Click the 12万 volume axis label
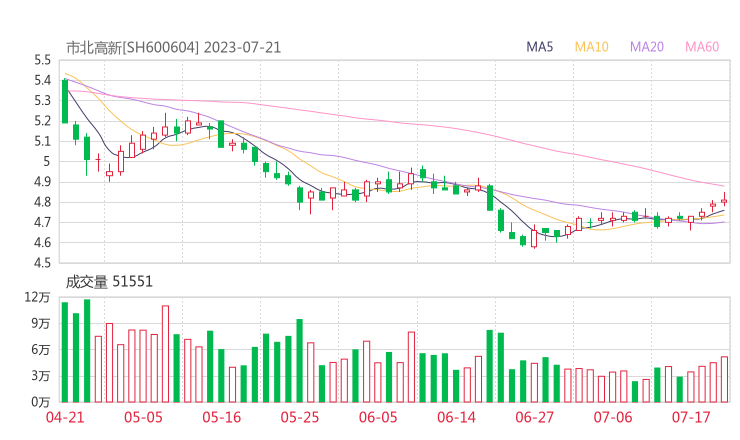740x440 pixels. pos(37,298)
